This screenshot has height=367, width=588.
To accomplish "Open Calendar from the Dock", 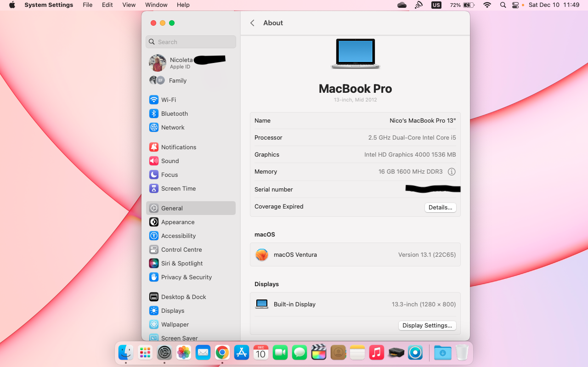I will (261, 353).
